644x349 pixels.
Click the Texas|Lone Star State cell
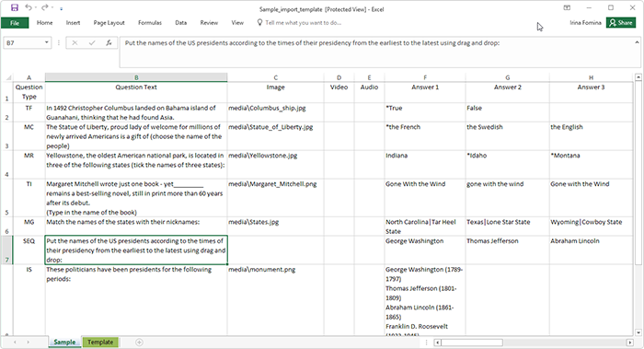pyautogui.click(x=508, y=227)
